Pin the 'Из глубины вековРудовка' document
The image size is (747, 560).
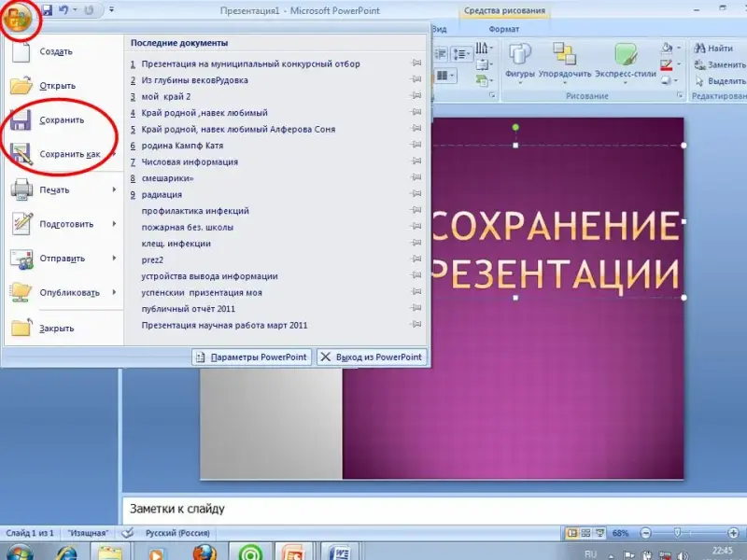(x=416, y=81)
